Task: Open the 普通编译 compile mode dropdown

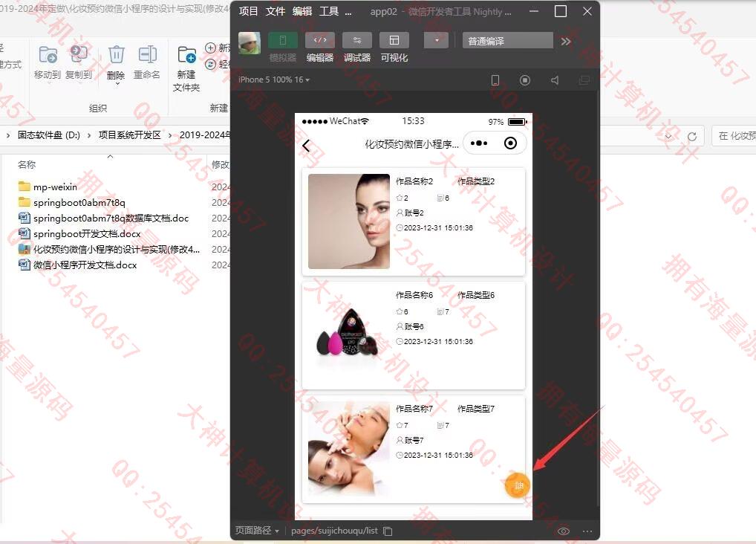Action: [507, 41]
